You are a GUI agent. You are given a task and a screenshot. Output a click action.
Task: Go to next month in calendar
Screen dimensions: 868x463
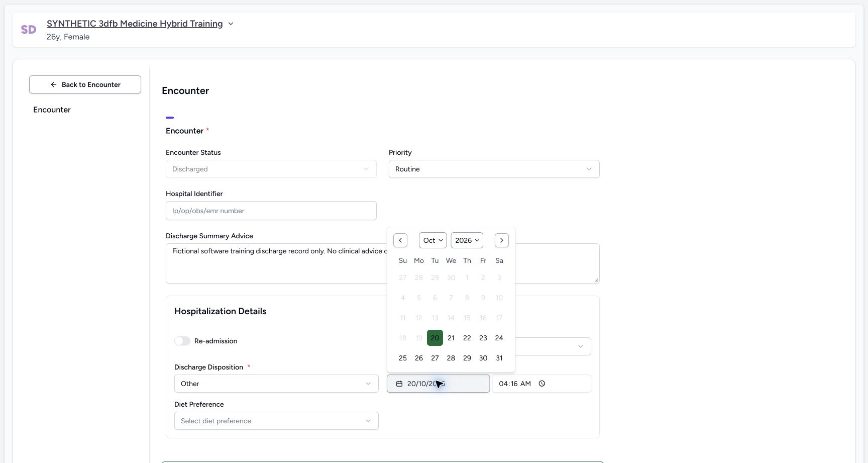coord(502,240)
